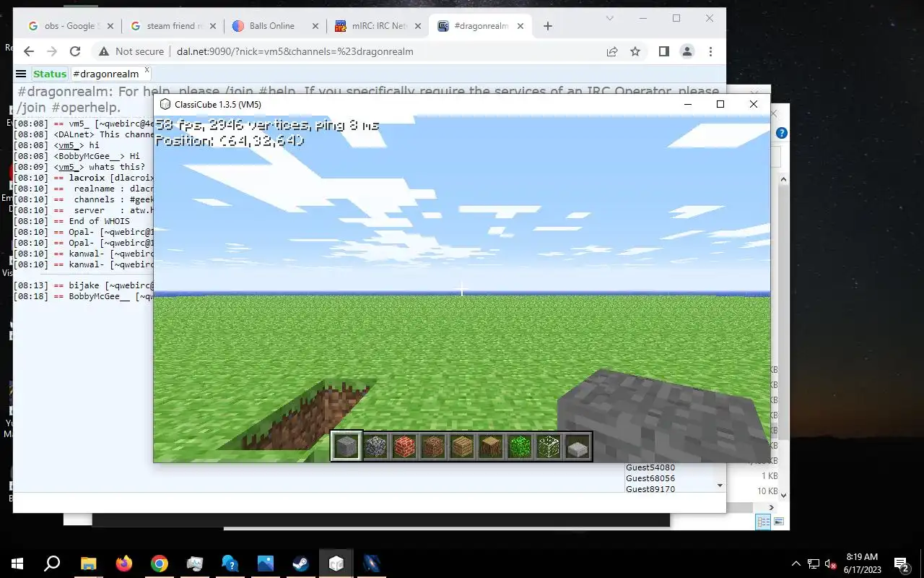924x578 pixels.
Task: Open File Explorer from taskbar
Action: 88,564
